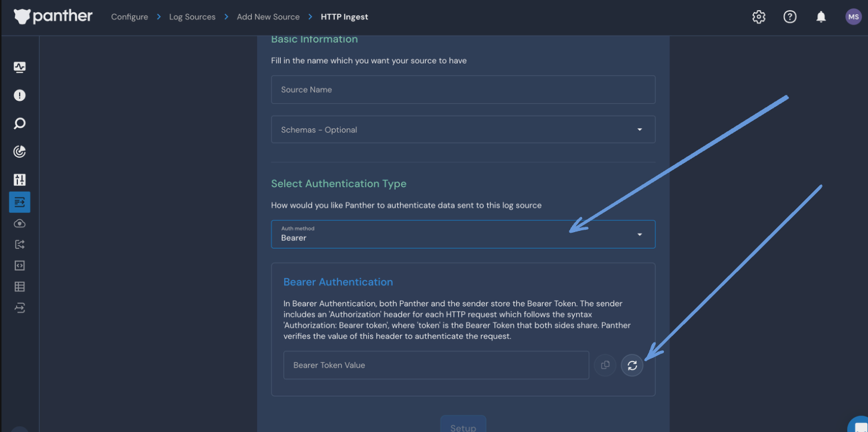Open the code brackets sidebar icon
The image size is (868, 432).
tap(20, 266)
